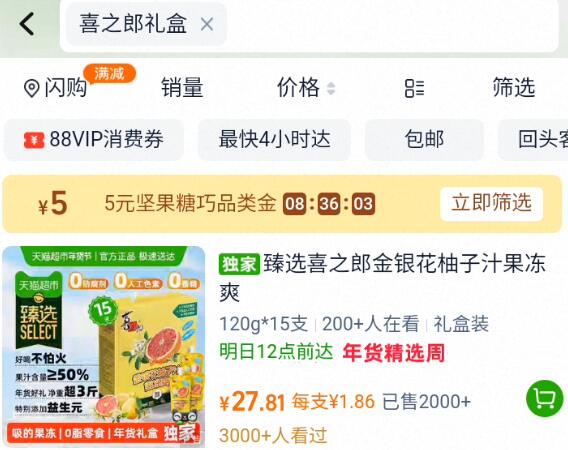Enable the 最快4小时达 filter chip

[x=275, y=139]
